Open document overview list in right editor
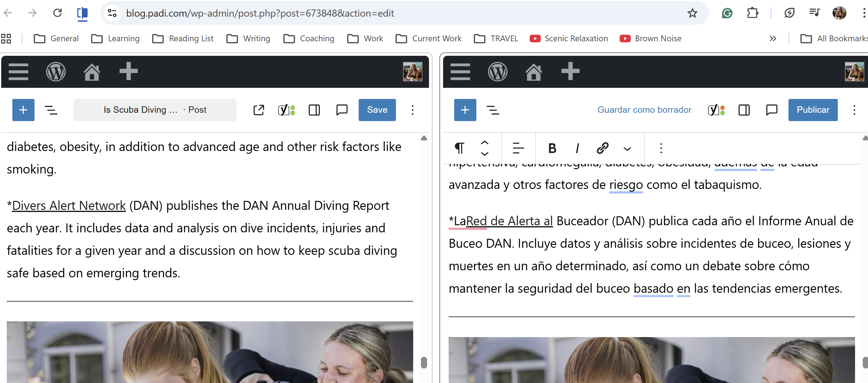Image resolution: width=868 pixels, height=383 pixels. [x=493, y=110]
